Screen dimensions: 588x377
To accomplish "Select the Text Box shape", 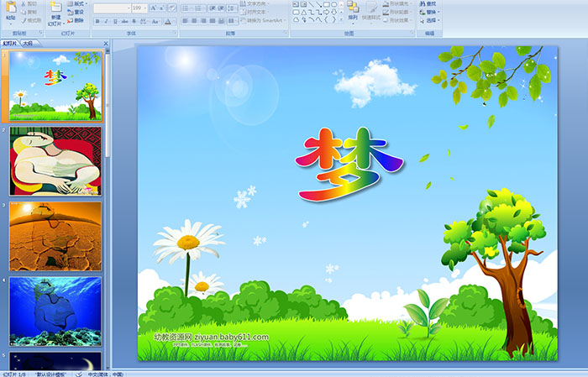I will (x=296, y=4).
